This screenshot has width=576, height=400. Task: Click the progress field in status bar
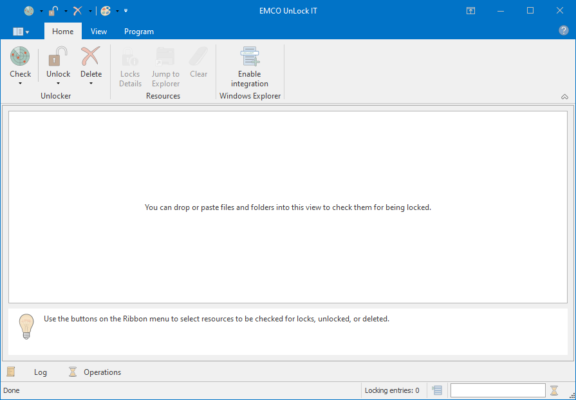click(x=498, y=390)
